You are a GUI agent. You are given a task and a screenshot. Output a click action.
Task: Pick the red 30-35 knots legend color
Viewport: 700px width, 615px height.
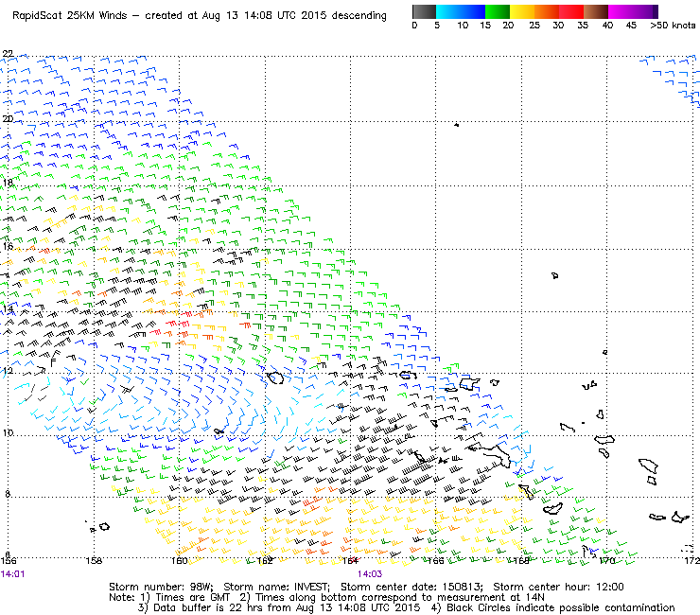point(571,11)
